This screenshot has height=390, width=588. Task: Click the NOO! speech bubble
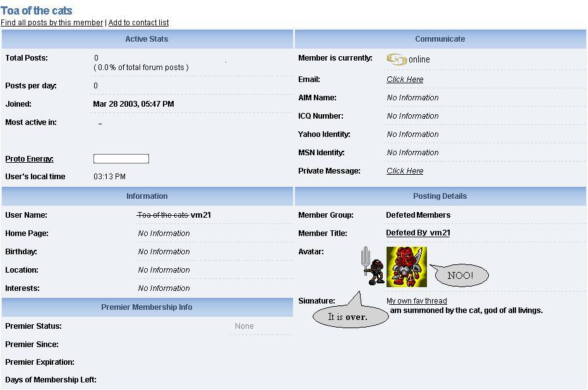click(x=460, y=275)
